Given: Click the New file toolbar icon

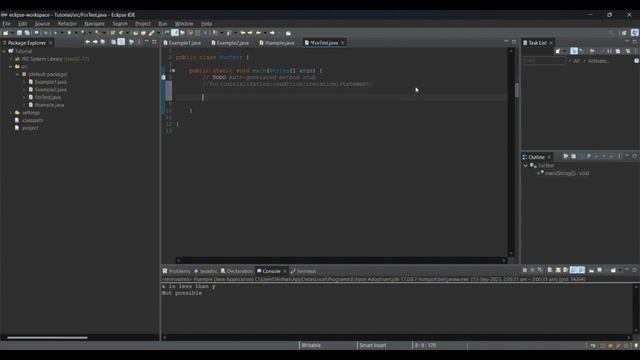Looking at the screenshot, I should click(5, 33).
